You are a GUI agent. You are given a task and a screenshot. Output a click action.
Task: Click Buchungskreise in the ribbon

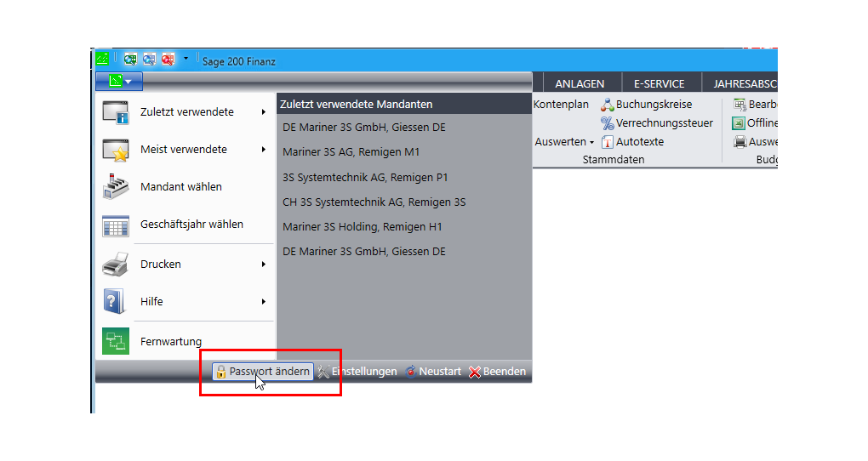point(647,104)
